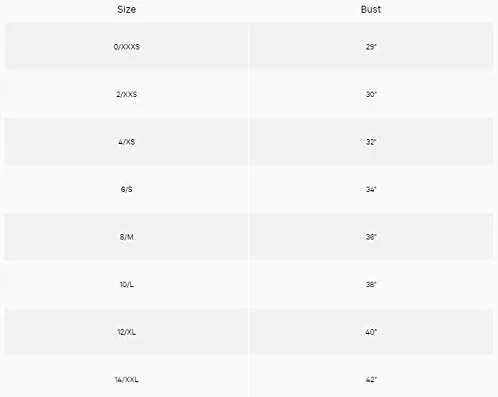
Task: Click the 29" bust measurement
Action: tap(371, 47)
